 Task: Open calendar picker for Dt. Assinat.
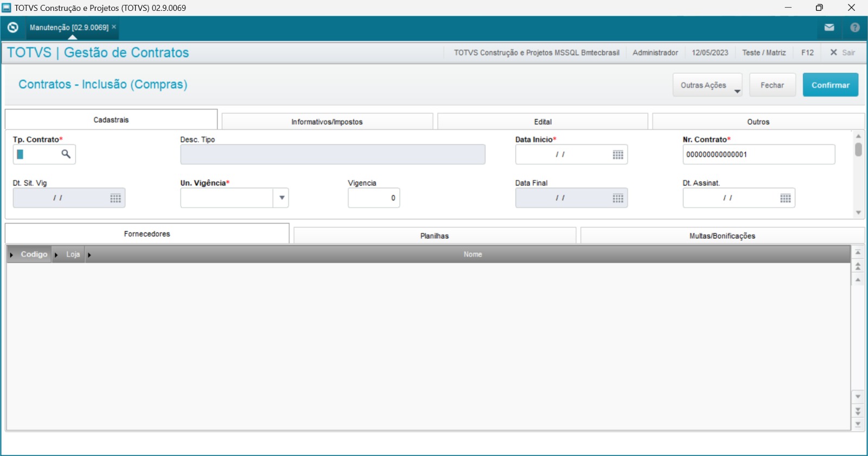(x=786, y=198)
